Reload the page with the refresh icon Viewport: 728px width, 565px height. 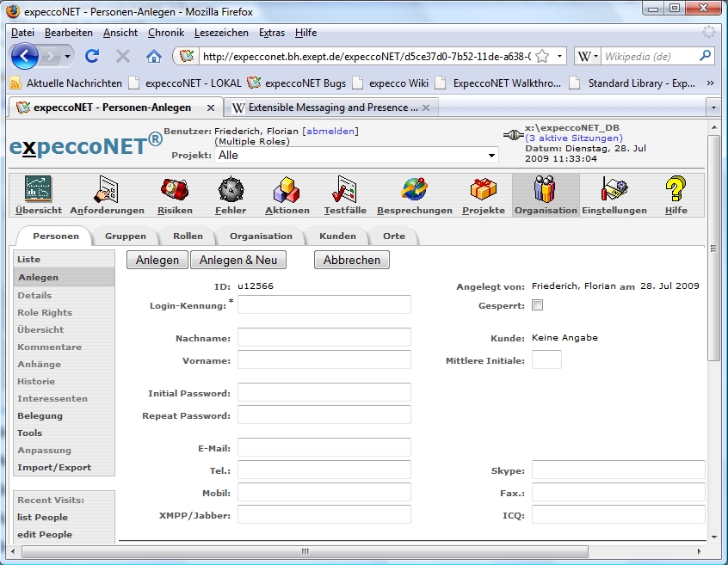pyautogui.click(x=91, y=56)
